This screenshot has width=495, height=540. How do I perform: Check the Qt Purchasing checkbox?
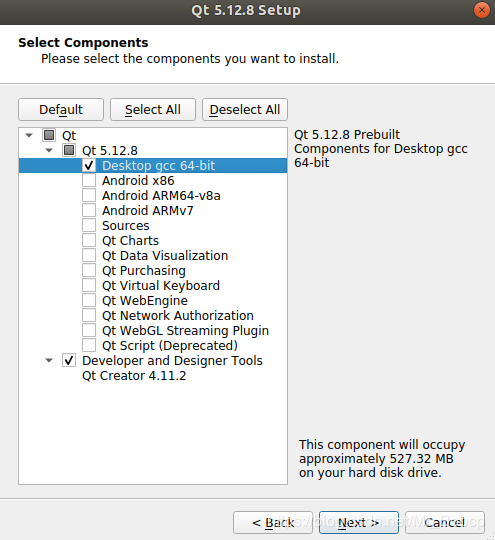coord(89,270)
